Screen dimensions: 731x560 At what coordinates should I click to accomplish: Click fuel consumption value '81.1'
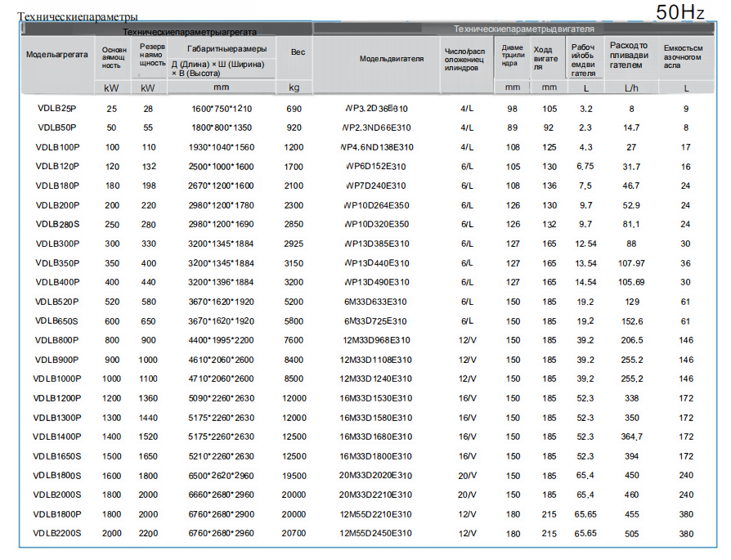click(x=631, y=224)
